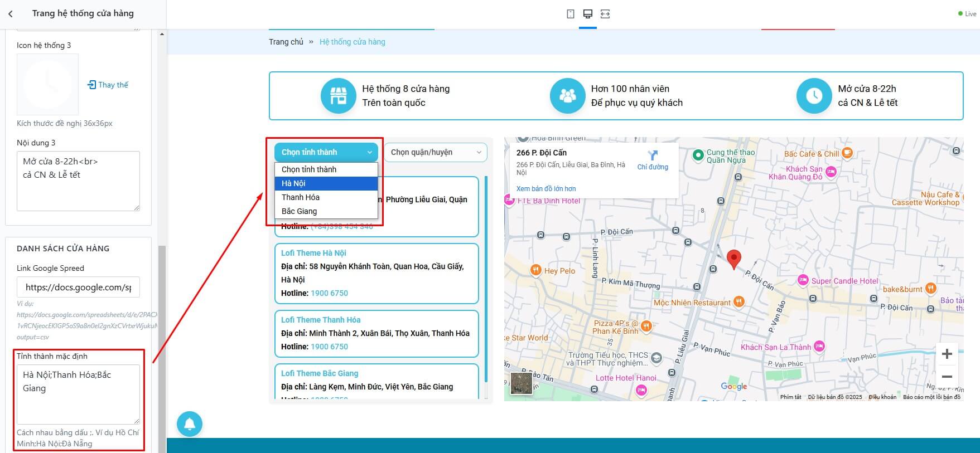The height and width of the screenshot is (453, 980).
Task: Click Điều khoản link on the map
Action: [x=882, y=397]
